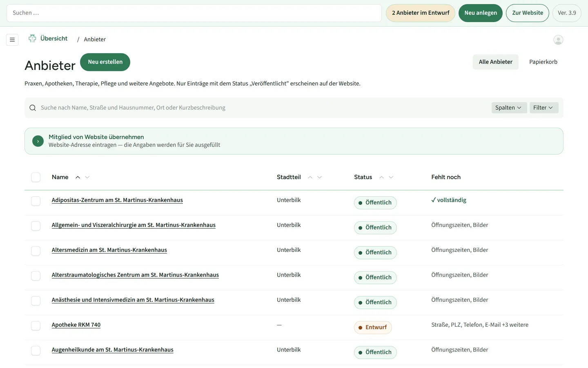Sort Stadtteil column descending

(x=319, y=177)
